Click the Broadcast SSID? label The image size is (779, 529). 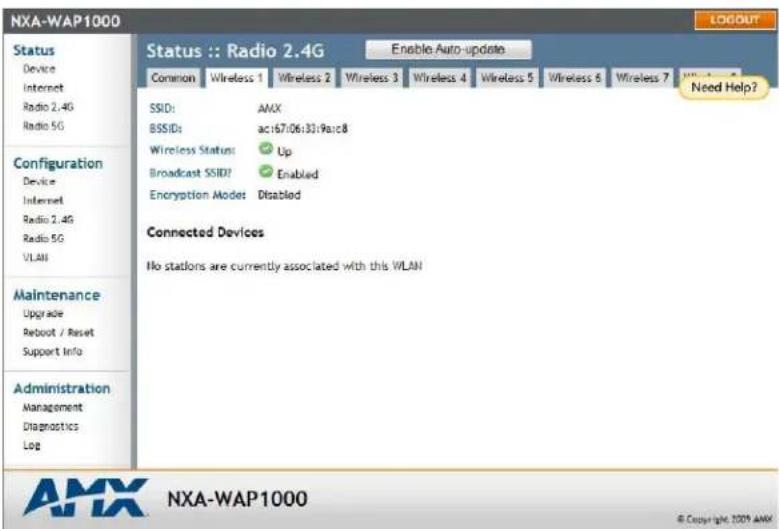[x=190, y=173]
